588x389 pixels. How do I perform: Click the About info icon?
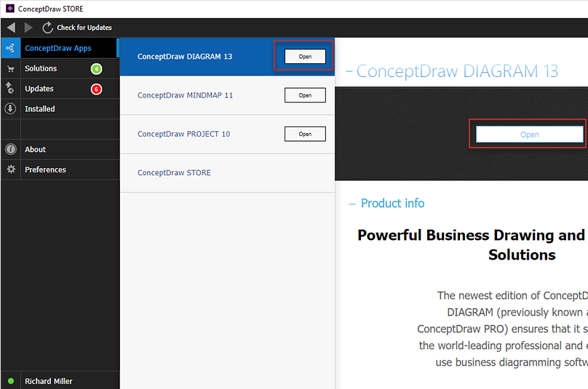10,149
